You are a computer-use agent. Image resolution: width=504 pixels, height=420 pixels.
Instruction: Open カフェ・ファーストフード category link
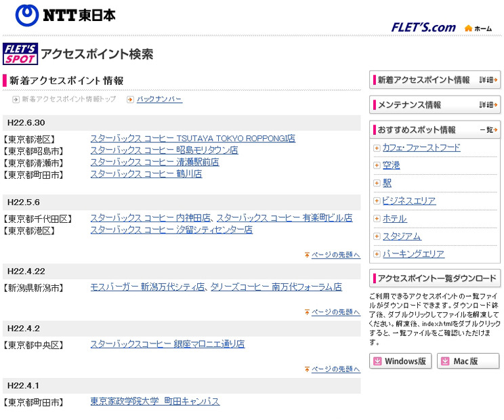(421, 148)
